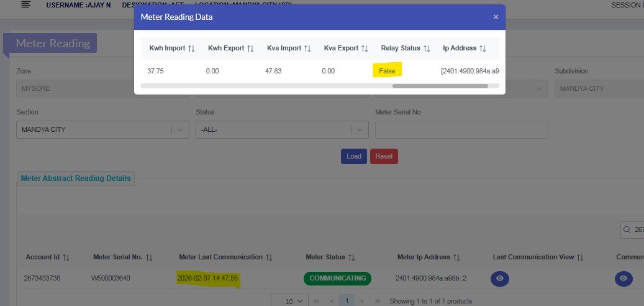
Task: Select page 1 in pagination
Action: [x=347, y=300]
